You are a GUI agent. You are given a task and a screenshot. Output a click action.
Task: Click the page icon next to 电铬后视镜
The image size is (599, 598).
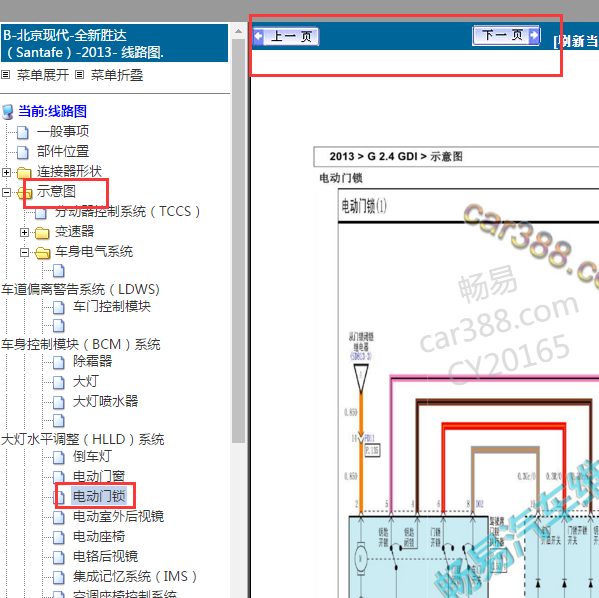[x=59, y=557]
